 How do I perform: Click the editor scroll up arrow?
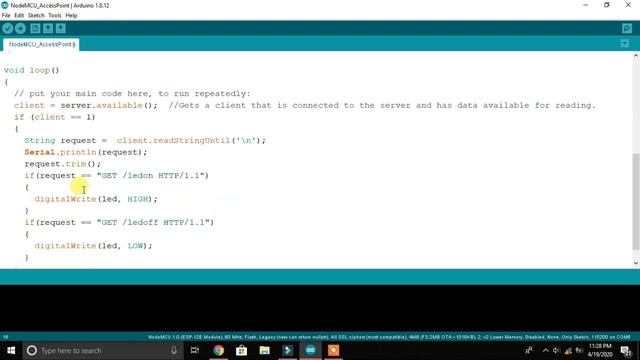pos(636,56)
